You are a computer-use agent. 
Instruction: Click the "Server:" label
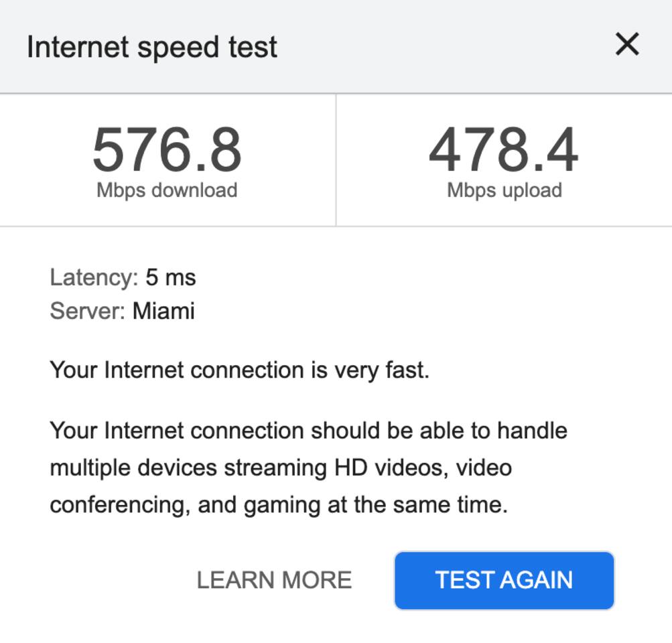point(87,311)
